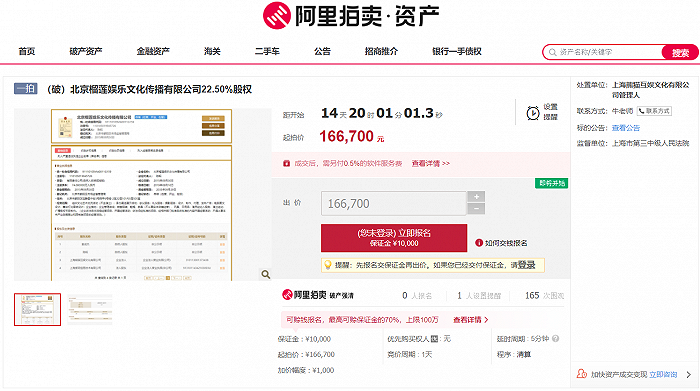Click the red fee notice icon

click(287, 163)
